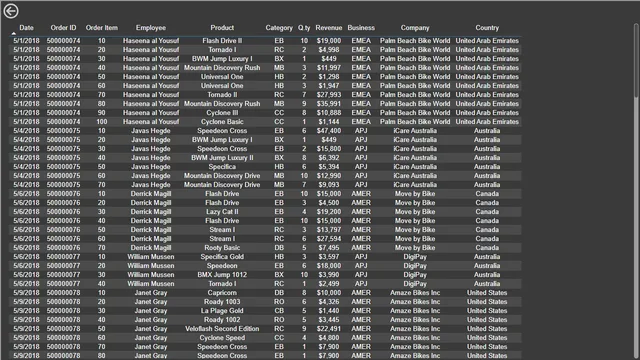Click the Business column header
Viewport: 640px width, 360px height.
pyautogui.click(x=361, y=28)
